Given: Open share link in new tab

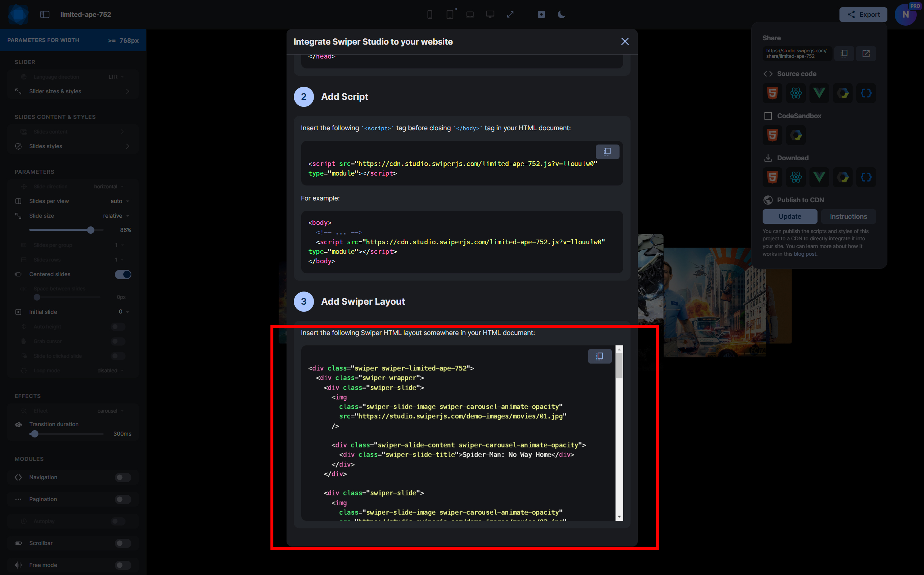Looking at the screenshot, I should click(x=866, y=54).
